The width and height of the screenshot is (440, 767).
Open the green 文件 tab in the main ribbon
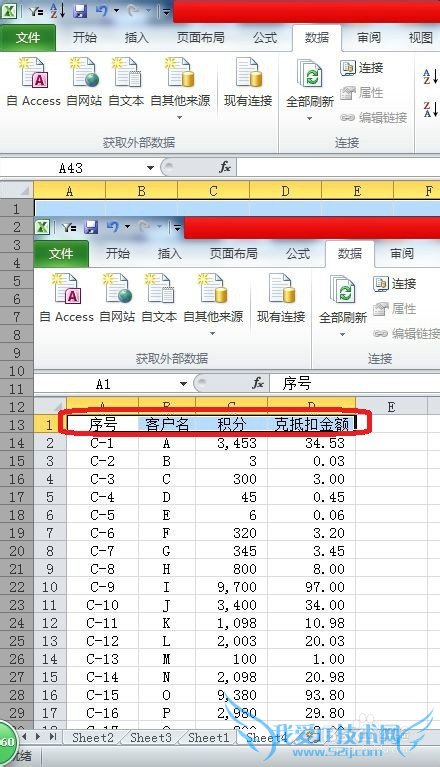pos(28,38)
